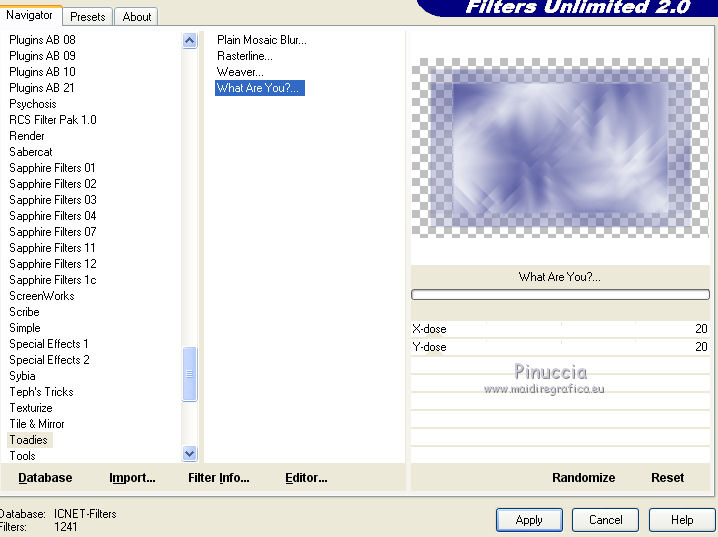The width and height of the screenshot is (718, 537).
Task: Choose What Are You? filter
Action: tap(260, 88)
